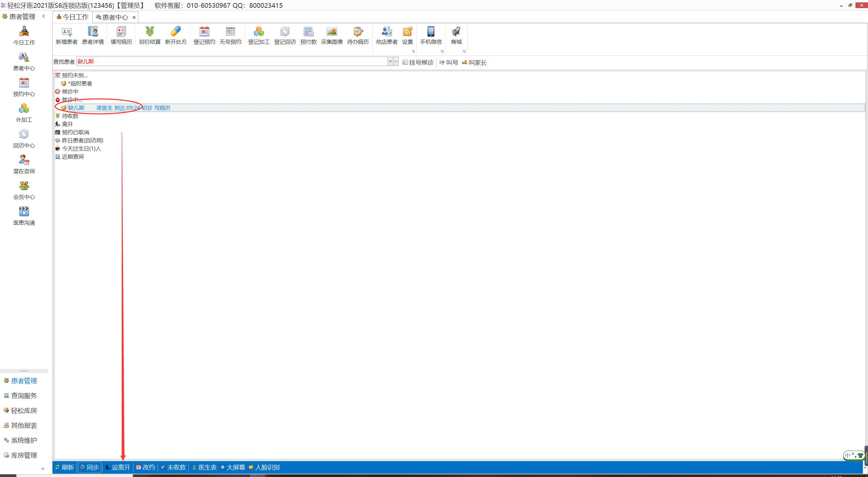Open 登记回访 follow-up registration
868x477 pixels.
pyautogui.click(x=285, y=36)
